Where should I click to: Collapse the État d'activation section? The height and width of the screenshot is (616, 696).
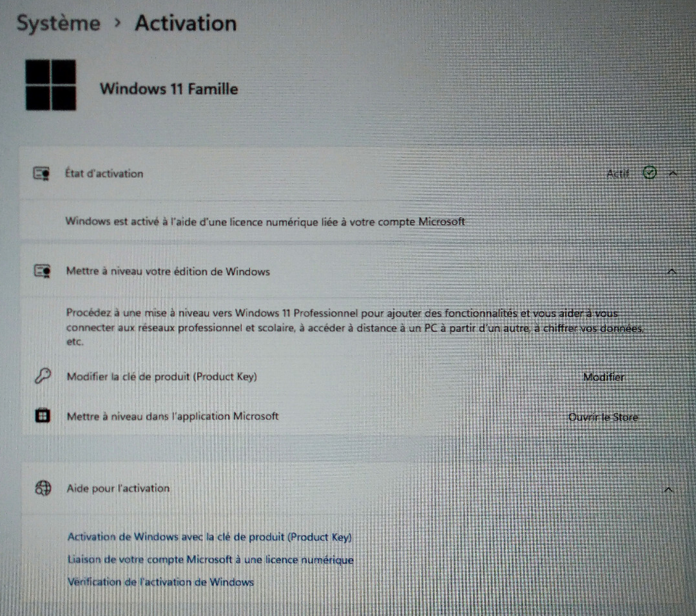[672, 173]
